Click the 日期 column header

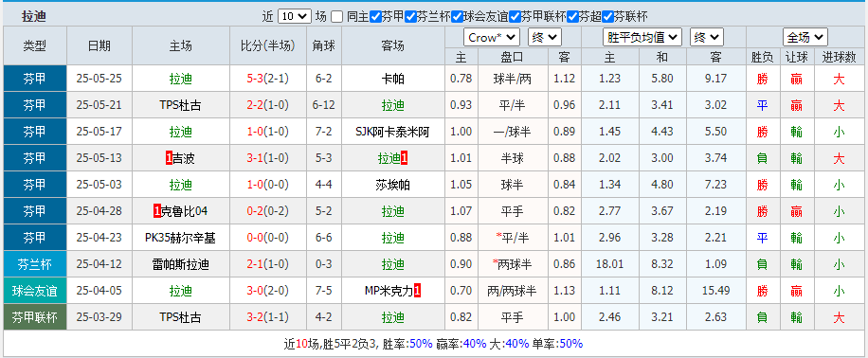[x=99, y=45]
